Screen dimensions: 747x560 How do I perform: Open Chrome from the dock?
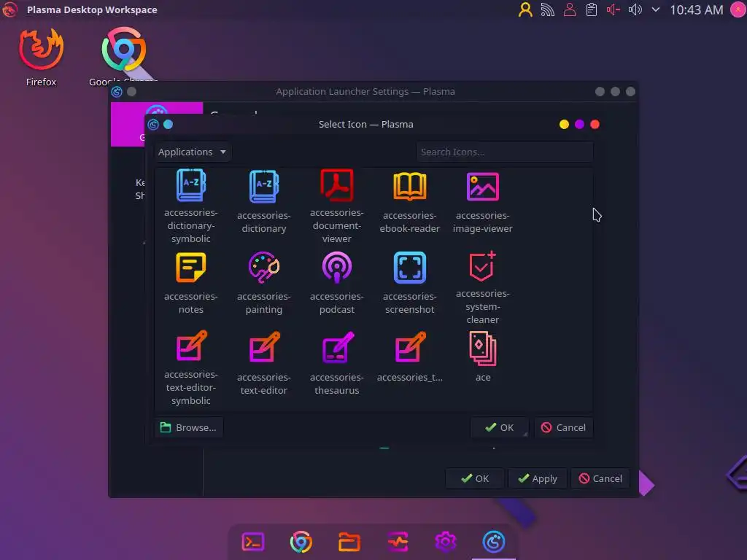pos(301,542)
